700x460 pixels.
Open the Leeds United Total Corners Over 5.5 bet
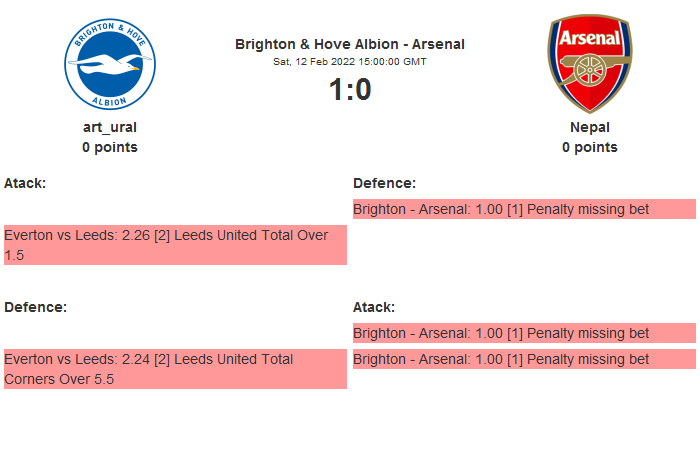pos(175,369)
